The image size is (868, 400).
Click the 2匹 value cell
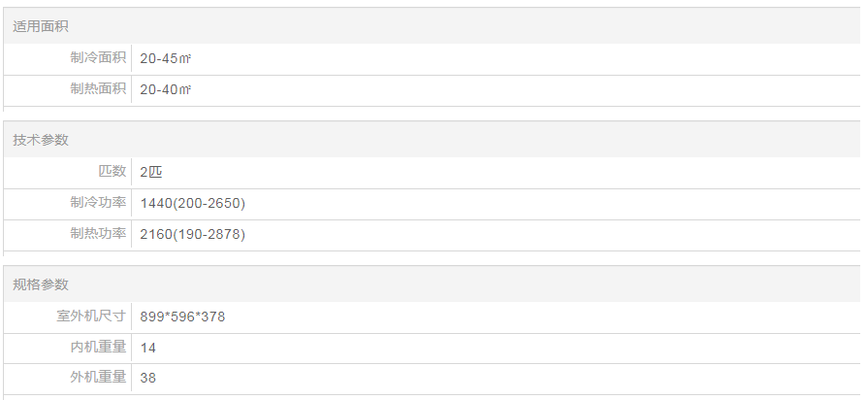[x=150, y=173]
